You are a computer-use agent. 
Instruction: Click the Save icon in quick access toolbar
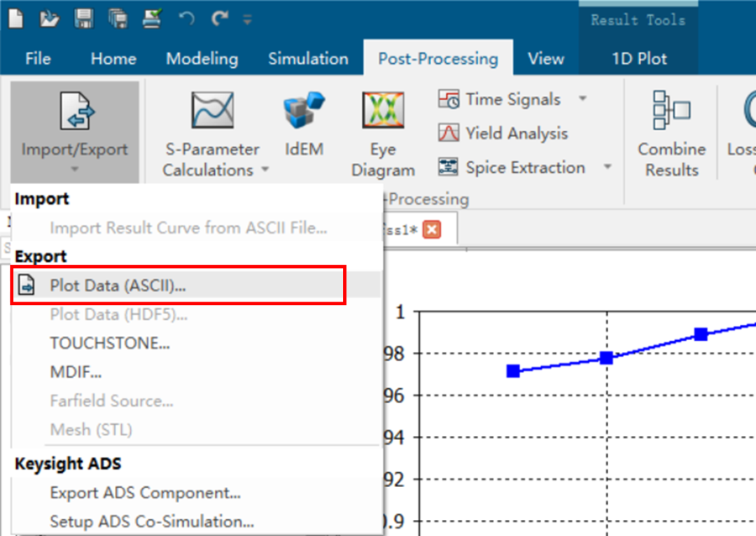(x=83, y=19)
